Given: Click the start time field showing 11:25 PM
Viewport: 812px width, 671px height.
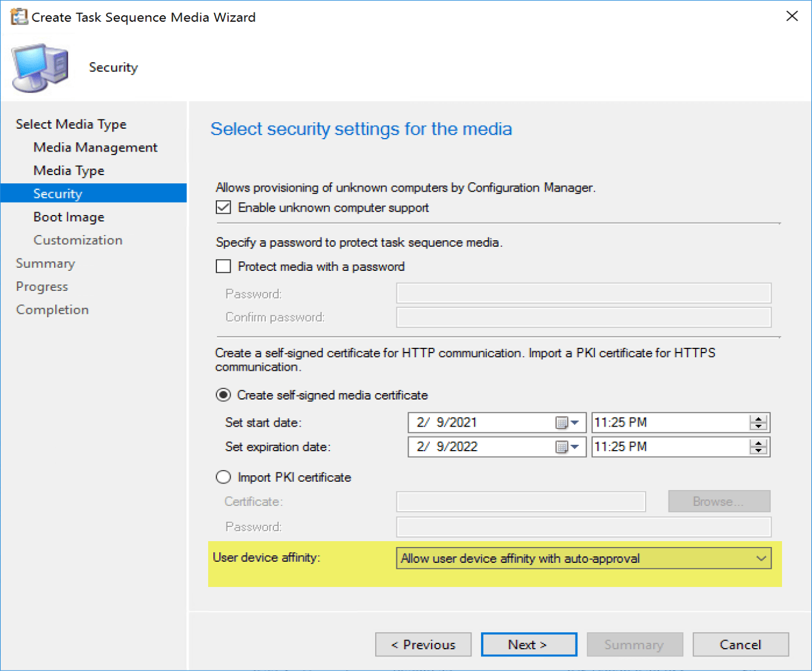Looking at the screenshot, I should pos(669,422).
